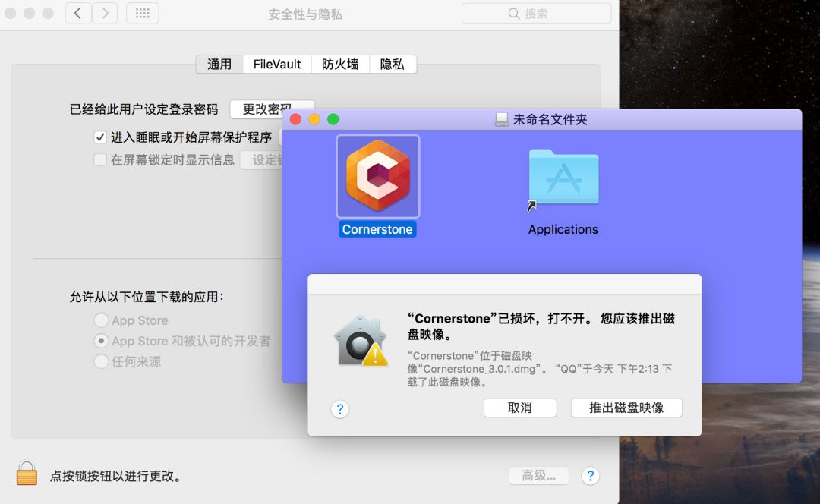
Task: Click the 高级… button
Action: pos(538,476)
